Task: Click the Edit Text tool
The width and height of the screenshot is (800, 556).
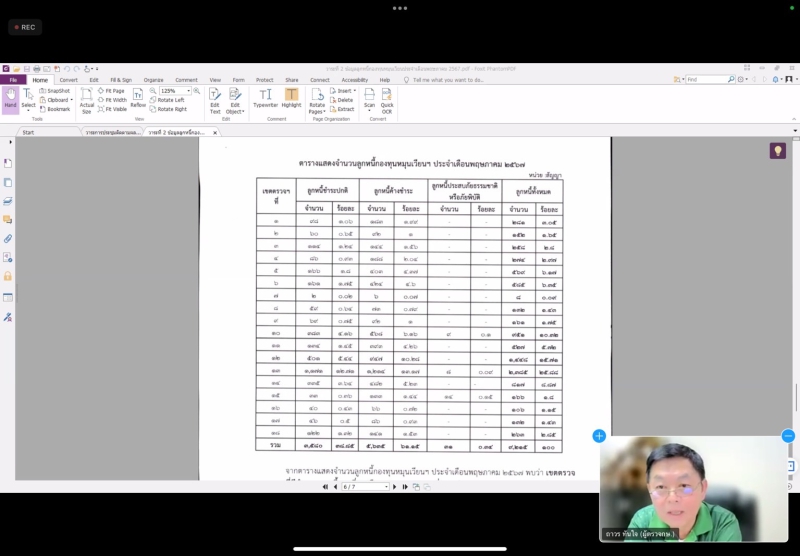Action: point(215,99)
